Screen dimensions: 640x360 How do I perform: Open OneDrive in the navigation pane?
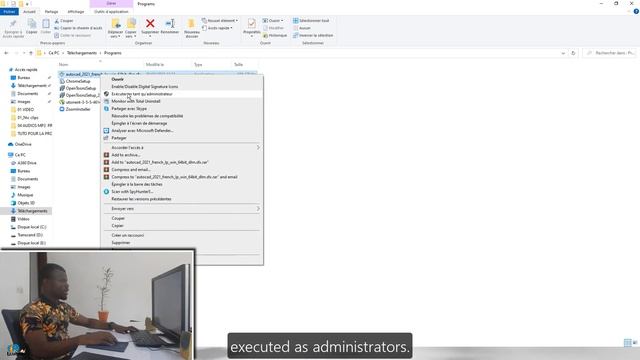20,144
